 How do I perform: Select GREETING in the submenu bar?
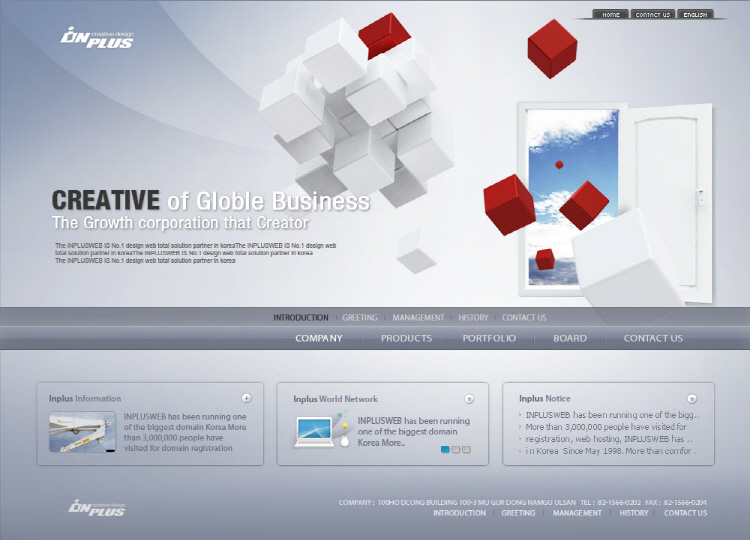click(x=360, y=318)
